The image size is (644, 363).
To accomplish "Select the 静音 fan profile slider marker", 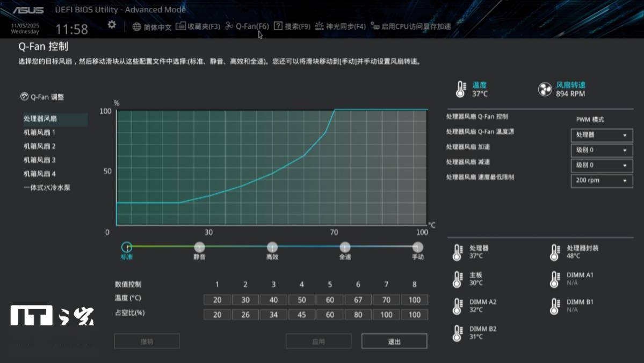I will pyautogui.click(x=199, y=247).
